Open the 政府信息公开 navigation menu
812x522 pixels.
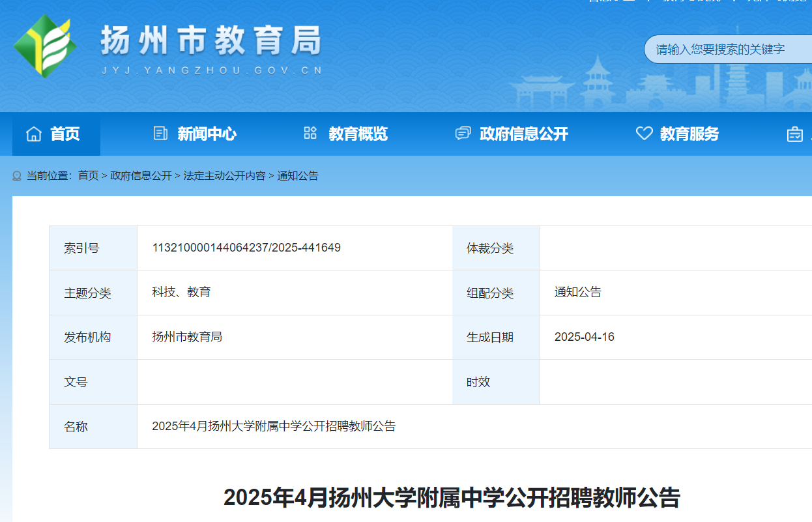click(512, 134)
